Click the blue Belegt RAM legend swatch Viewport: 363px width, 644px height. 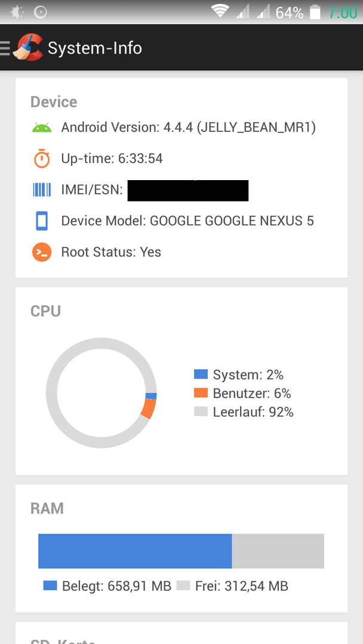click(50, 586)
